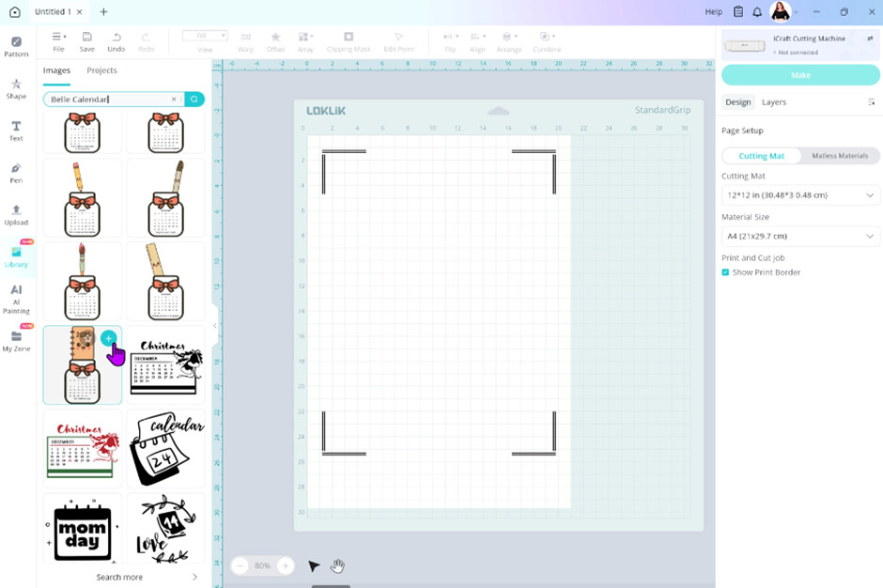
Task: Open the Shape tool
Action: (16, 88)
